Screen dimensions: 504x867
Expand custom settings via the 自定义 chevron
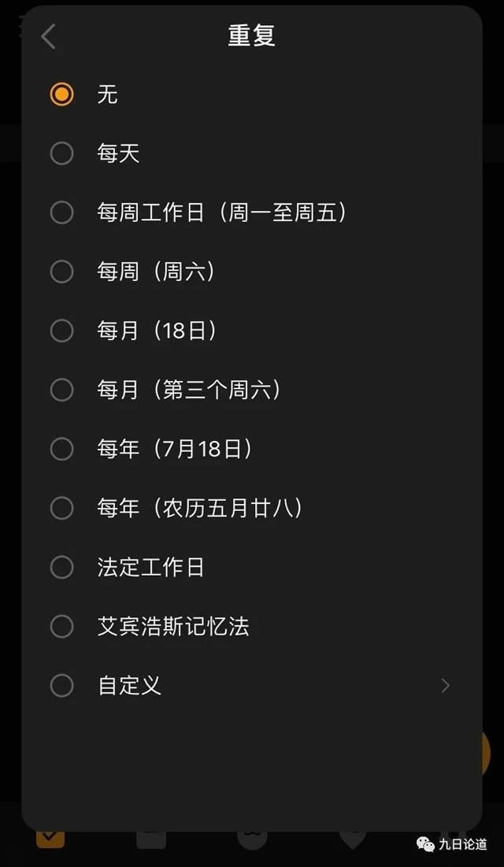click(446, 686)
